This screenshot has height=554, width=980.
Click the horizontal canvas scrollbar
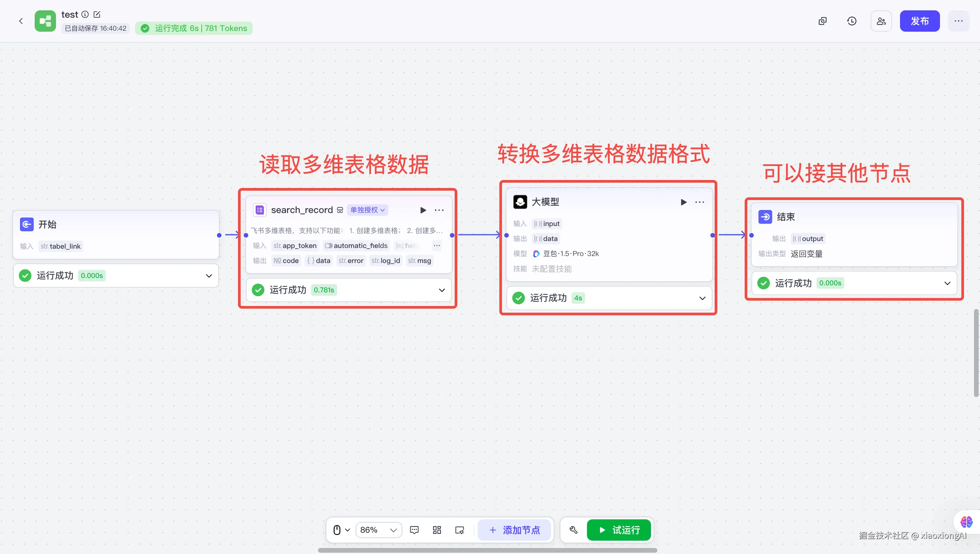487,550
